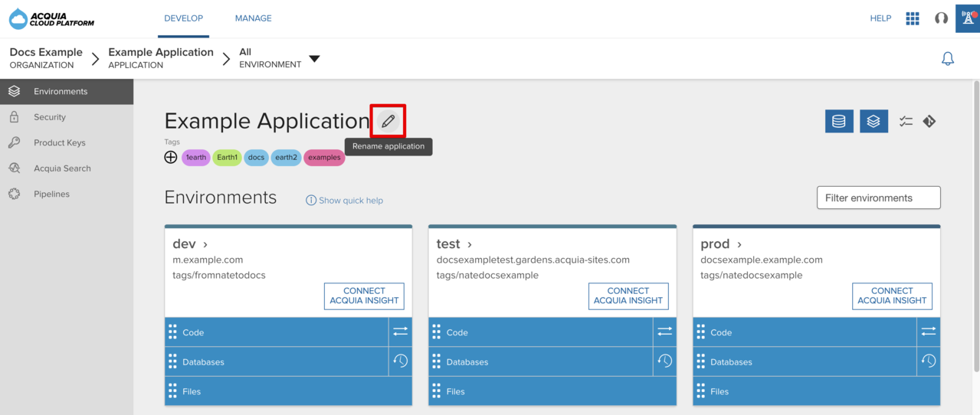Click m.example.com domain text

point(208,260)
